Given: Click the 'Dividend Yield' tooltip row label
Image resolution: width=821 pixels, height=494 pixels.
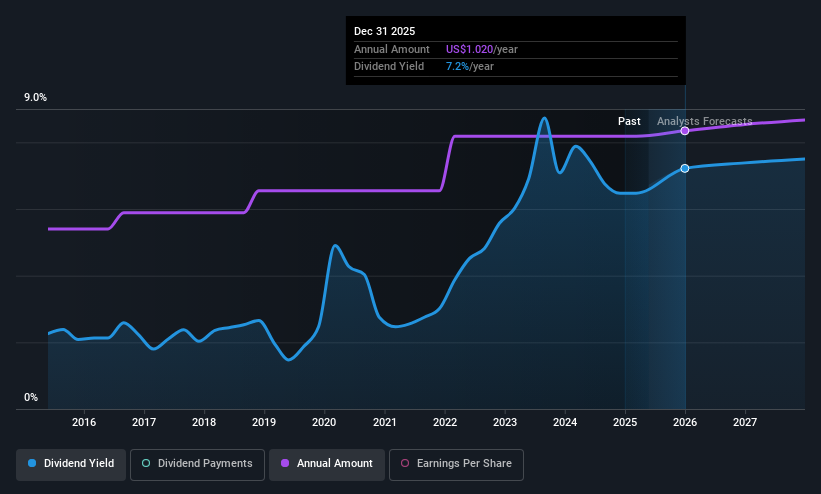Looking at the screenshot, I should point(389,67).
